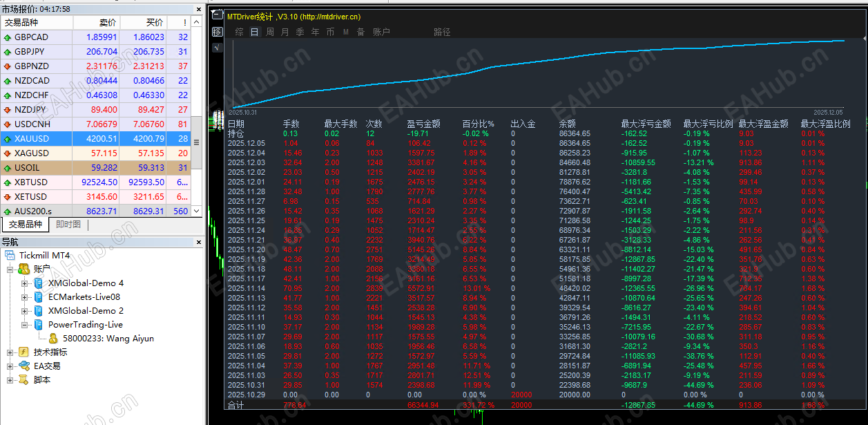868x425 pixels.
Task: Open the 路径 tab in MTDriver
Action: [442, 32]
